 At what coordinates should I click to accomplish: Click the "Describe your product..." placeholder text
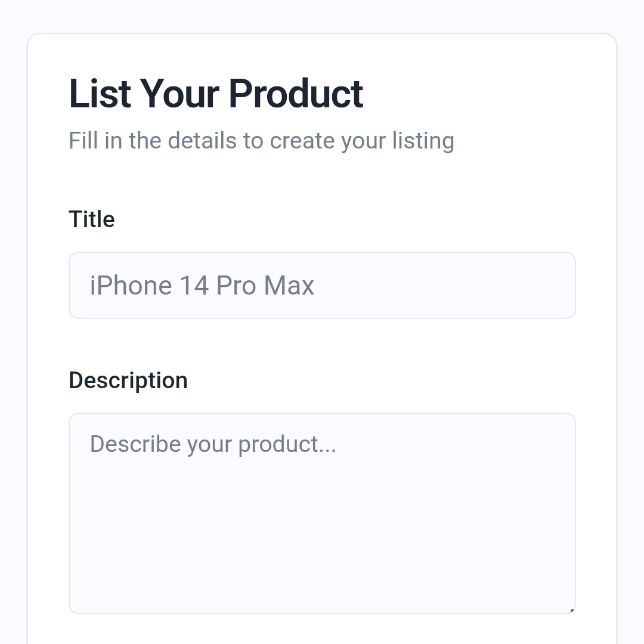(213, 444)
